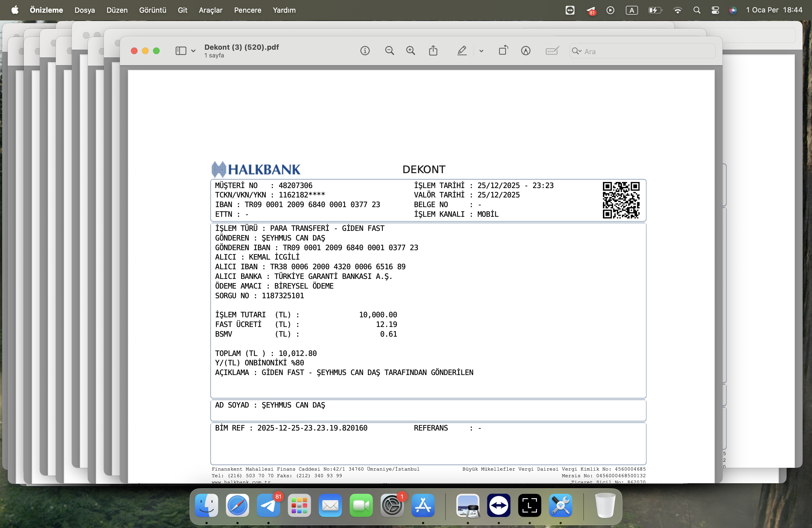Expand the search options magnifier dropdown
Screen dimensions: 812x528
point(576,51)
